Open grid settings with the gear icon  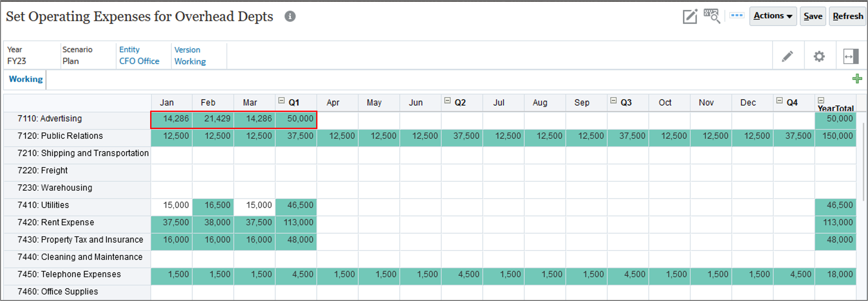(x=819, y=56)
